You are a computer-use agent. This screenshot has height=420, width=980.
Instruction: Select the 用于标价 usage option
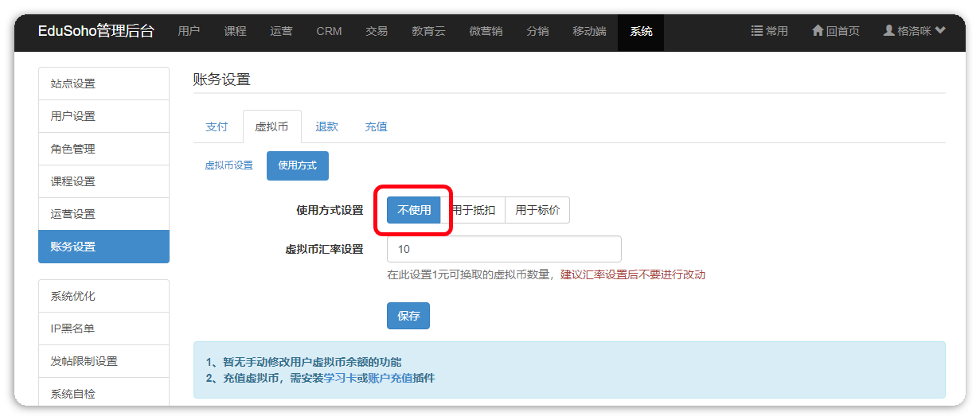[537, 210]
